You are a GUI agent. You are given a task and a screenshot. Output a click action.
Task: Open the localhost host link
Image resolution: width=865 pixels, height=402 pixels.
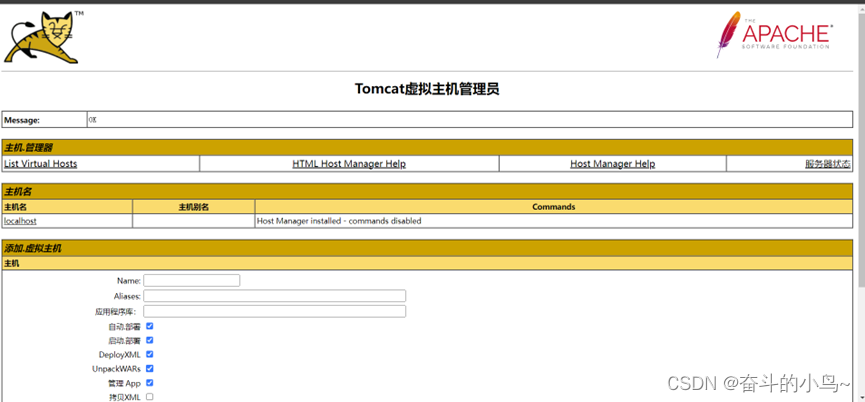tap(20, 221)
